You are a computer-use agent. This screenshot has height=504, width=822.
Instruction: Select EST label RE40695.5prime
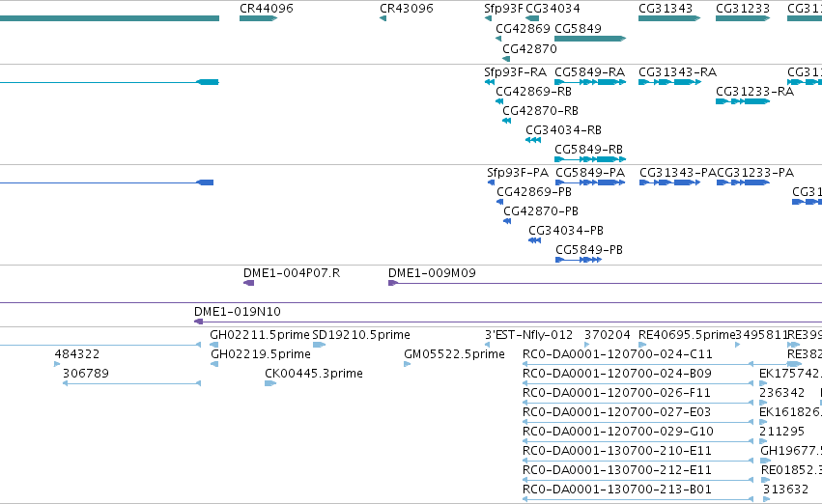[687, 335]
